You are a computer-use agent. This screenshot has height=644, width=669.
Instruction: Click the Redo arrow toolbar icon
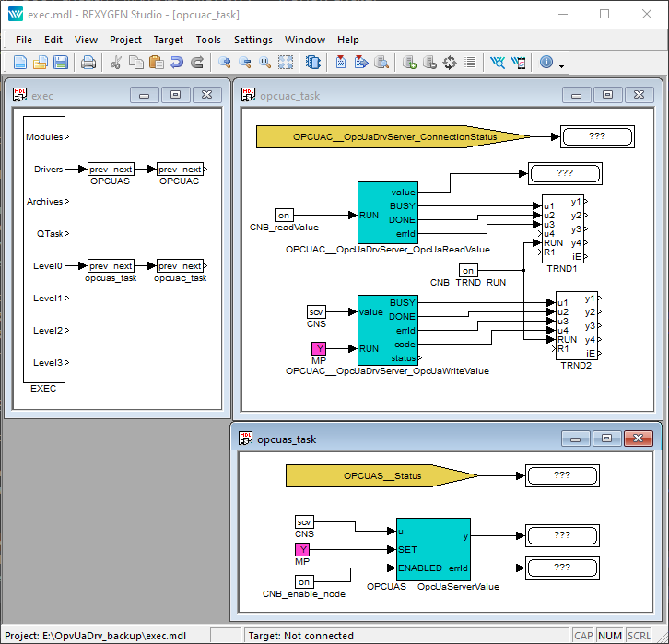click(x=197, y=63)
